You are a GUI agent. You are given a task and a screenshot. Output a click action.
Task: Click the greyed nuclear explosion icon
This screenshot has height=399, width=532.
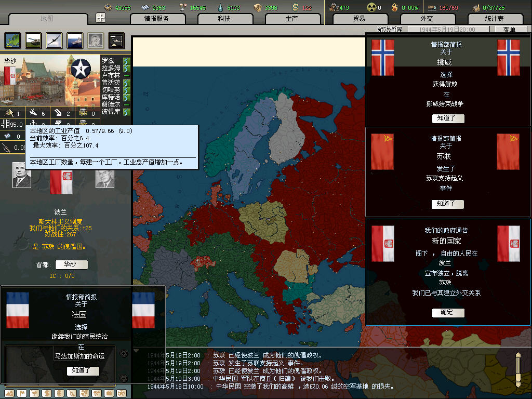[x=96, y=41]
